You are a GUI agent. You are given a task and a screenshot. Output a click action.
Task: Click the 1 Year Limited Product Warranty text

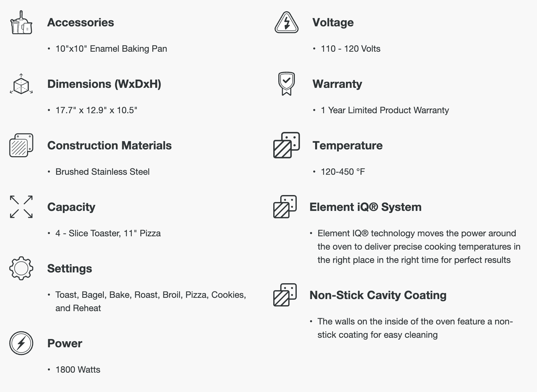tap(385, 110)
